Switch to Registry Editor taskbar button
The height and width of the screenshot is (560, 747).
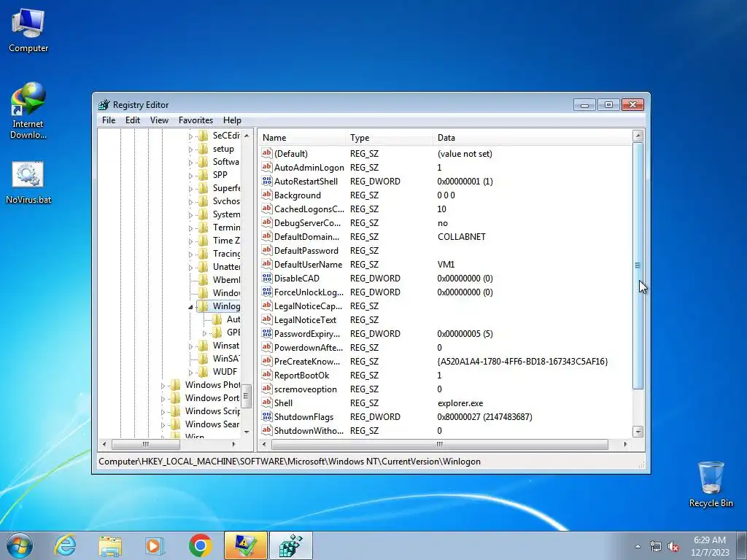pyautogui.click(x=291, y=545)
